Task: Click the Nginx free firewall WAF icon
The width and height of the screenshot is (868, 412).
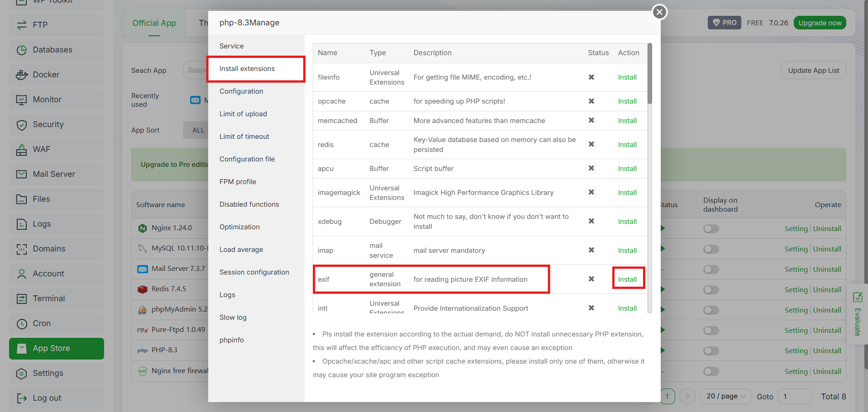Action: (143, 371)
